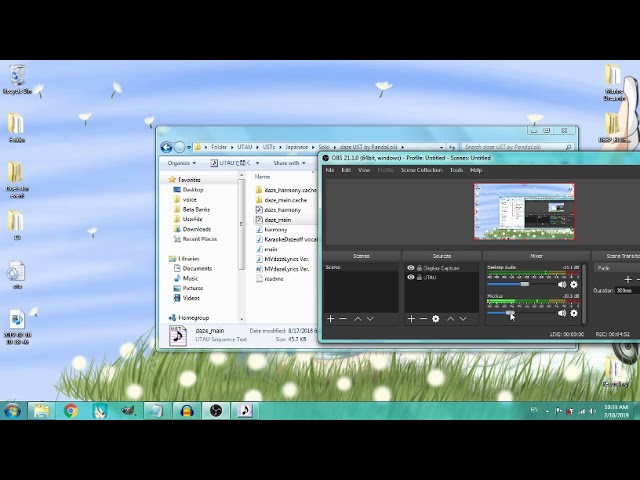Select Music library in navigation pane
This screenshot has width=640, height=480.
(x=190, y=278)
